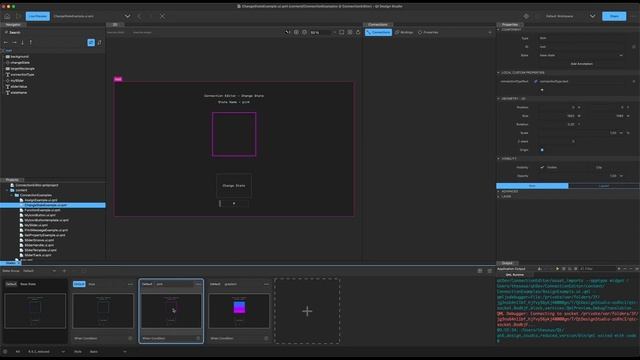
Task: Collapse the VISIBILITY section
Action: [498, 158]
